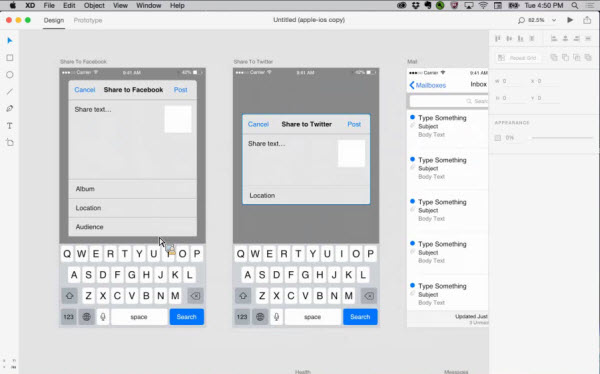Click the distribute vertically icon
This screenshot has width=600, height=374.
click(532, 38)
